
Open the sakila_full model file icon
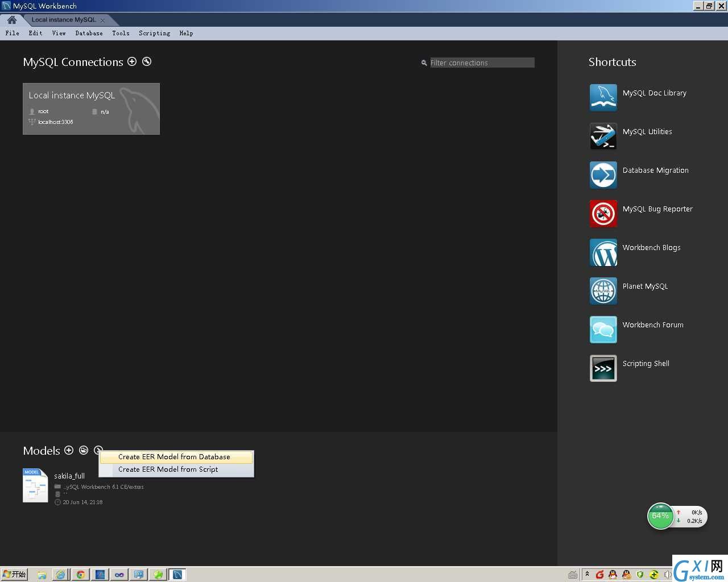point(35,485)
